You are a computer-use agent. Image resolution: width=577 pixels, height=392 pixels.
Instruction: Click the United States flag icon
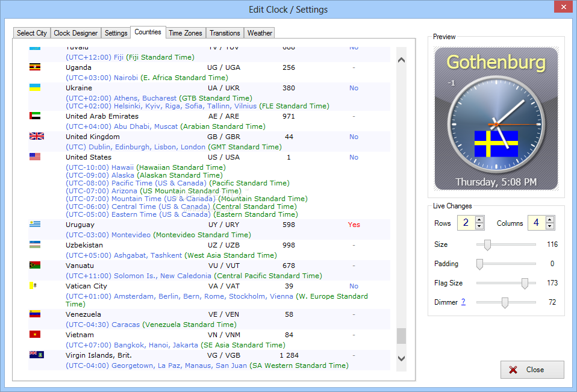pyautogui.click(x=34, y=157)
